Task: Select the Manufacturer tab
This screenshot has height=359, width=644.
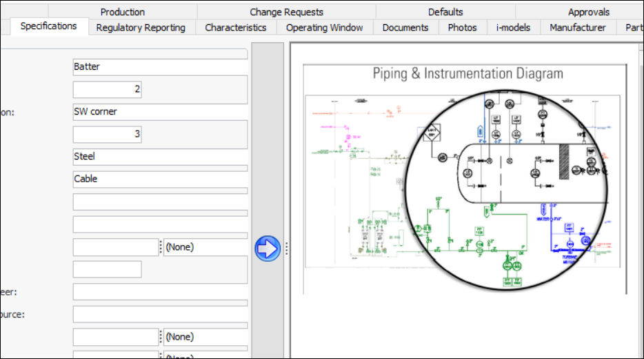Action: coord(577,28)
